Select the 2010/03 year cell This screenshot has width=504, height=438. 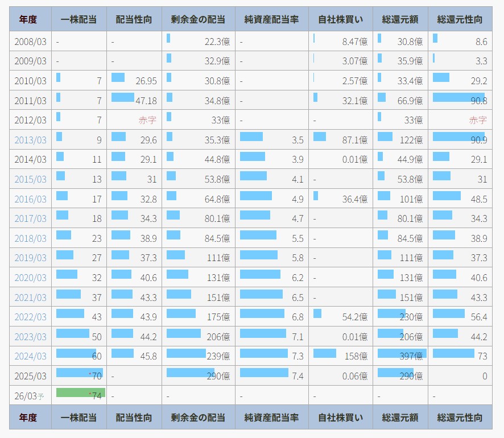(x=31, y=81)
